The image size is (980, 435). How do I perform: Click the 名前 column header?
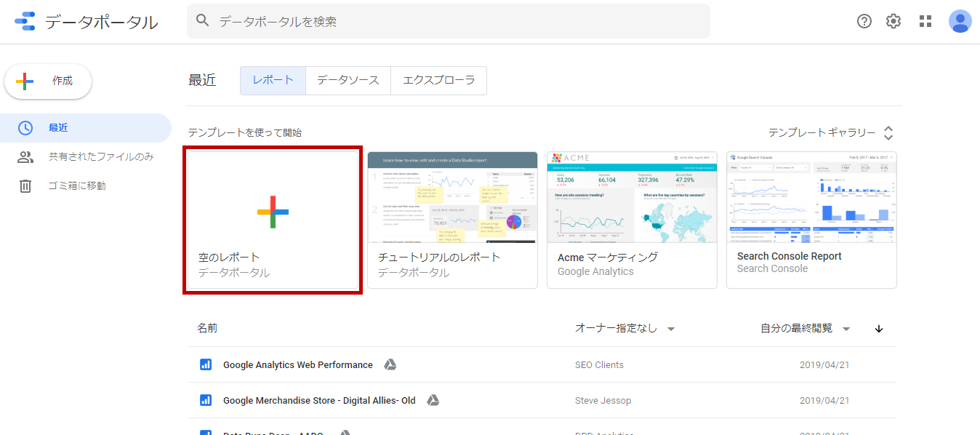[x=207, y=329]
